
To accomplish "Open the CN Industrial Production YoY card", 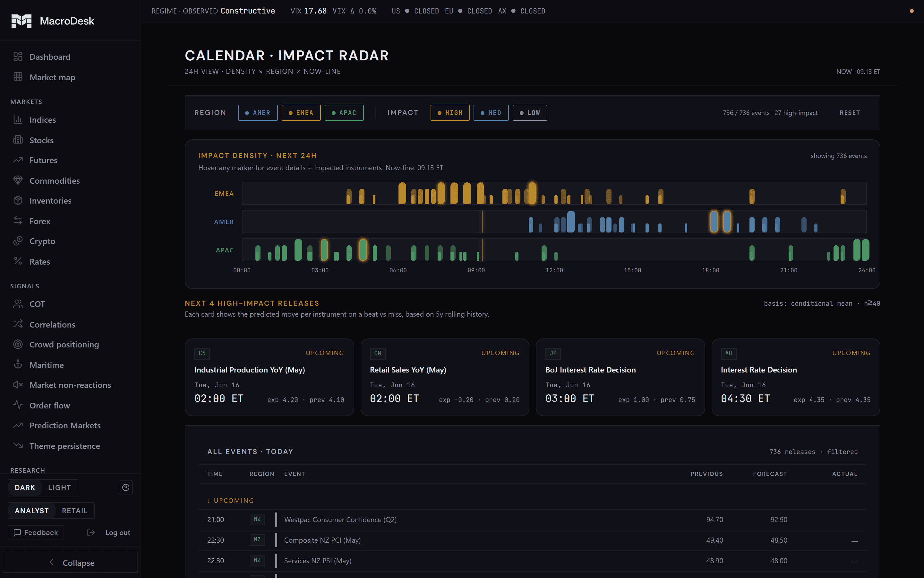I will [x=269, y=377].
